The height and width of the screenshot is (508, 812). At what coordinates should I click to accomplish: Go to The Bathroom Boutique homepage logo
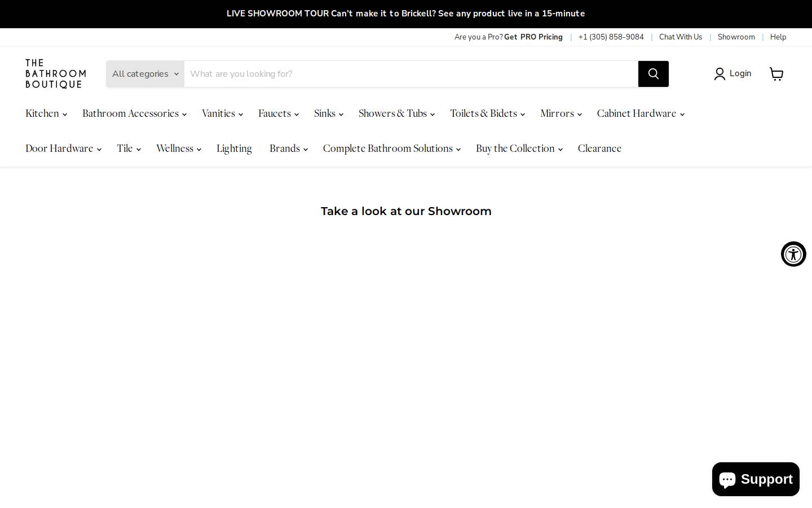click(x=55, y=74)
